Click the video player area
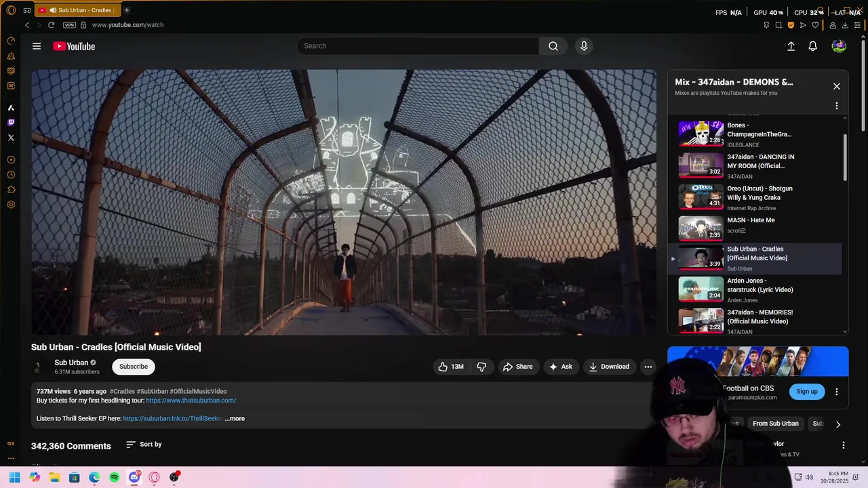Screen dimensions: 868x488 pyautogui.click(x=344, y=202)
